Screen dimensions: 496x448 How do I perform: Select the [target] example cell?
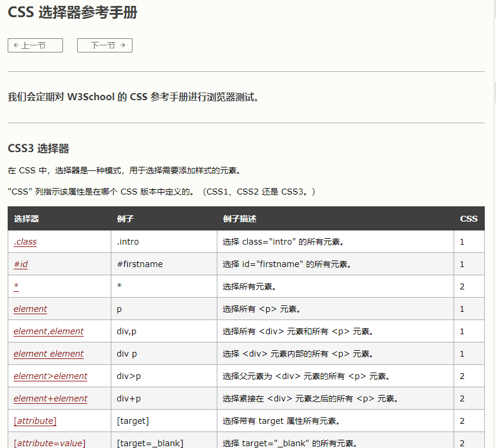164,421
